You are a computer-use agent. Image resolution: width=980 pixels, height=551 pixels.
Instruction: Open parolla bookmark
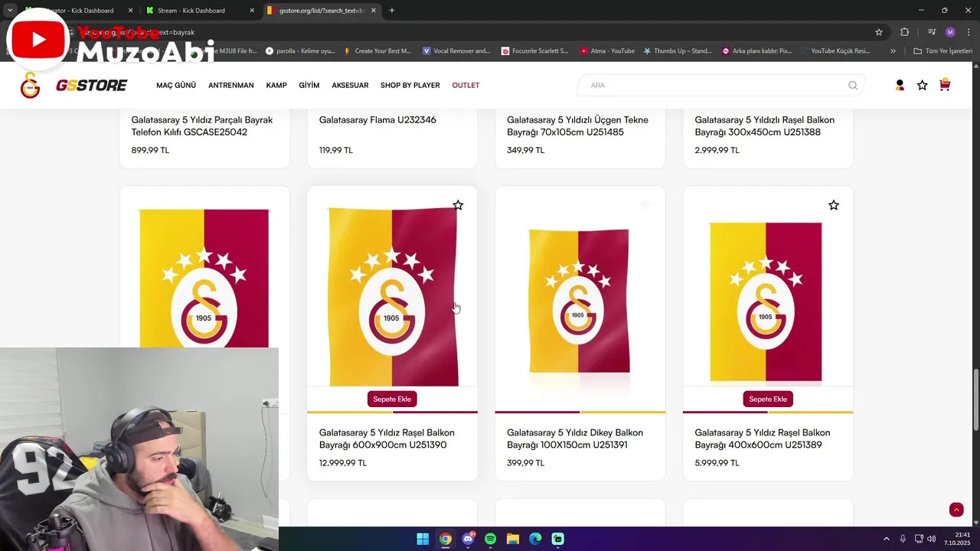pyautogui.click(x=300, y=51)
